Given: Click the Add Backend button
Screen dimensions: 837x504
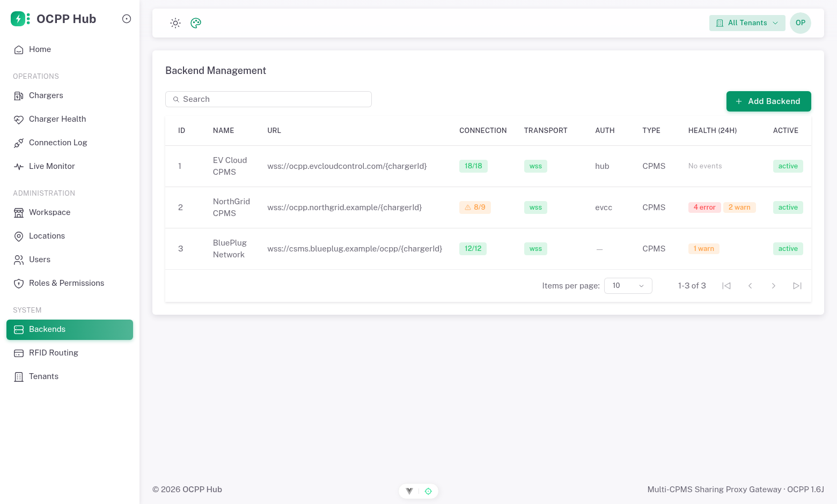Looking at the screenshot, I should (x=768, y=101).
